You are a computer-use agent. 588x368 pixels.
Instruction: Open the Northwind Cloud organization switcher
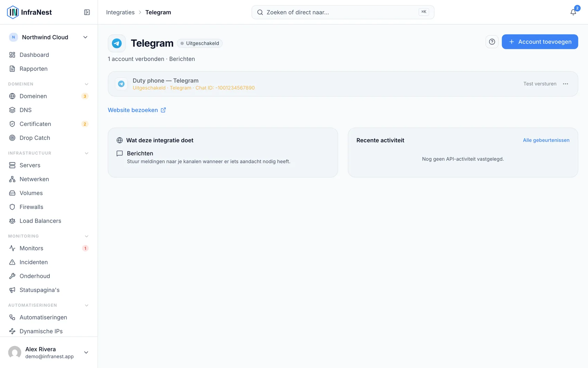(x=49, y=37)
